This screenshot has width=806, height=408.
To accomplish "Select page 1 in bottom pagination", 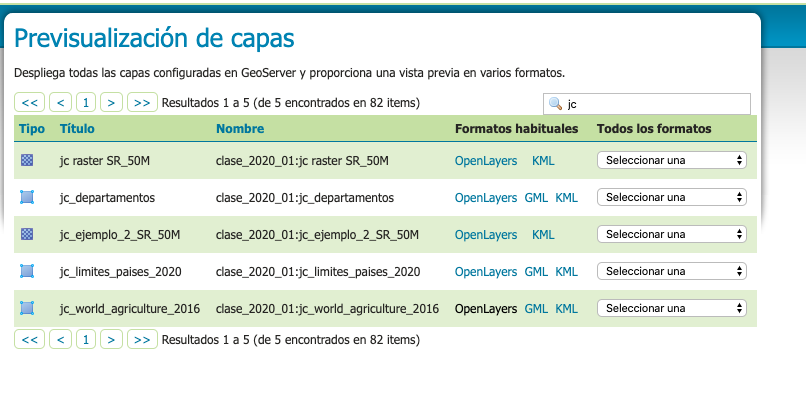I will (x=86, y=340).
